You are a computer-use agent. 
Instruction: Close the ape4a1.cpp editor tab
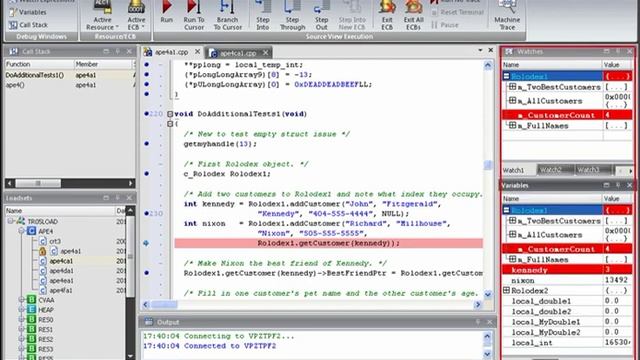(x=198, y=52)
